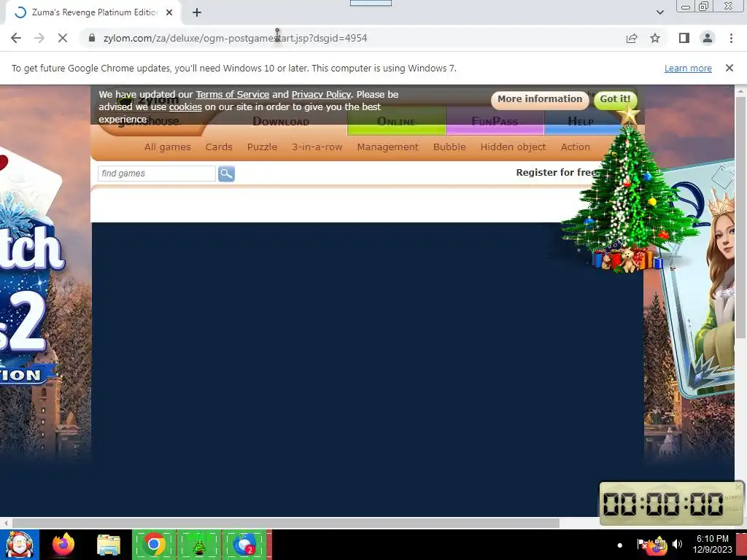Accept cookies with Got it! button
Screen dimensions: 747x560
pos(614,99)
